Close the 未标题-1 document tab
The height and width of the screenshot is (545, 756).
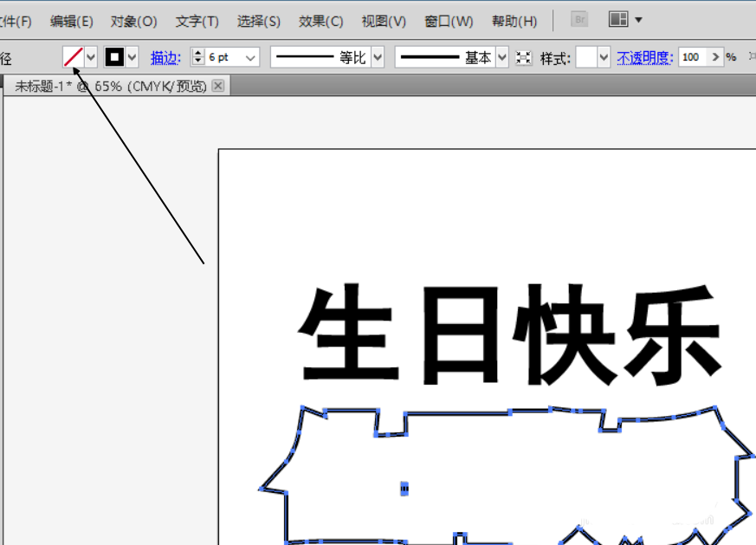(x=218, y=86)
